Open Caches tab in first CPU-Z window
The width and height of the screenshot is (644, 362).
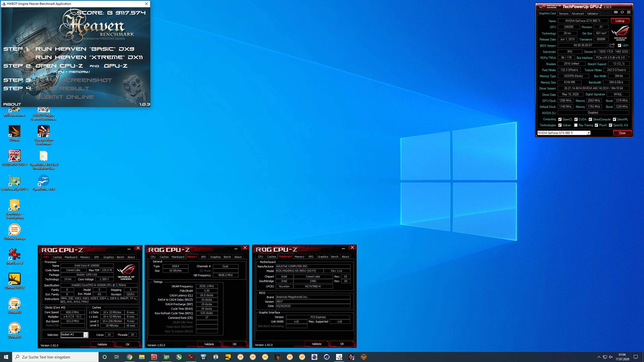click(x=57, y=257)
